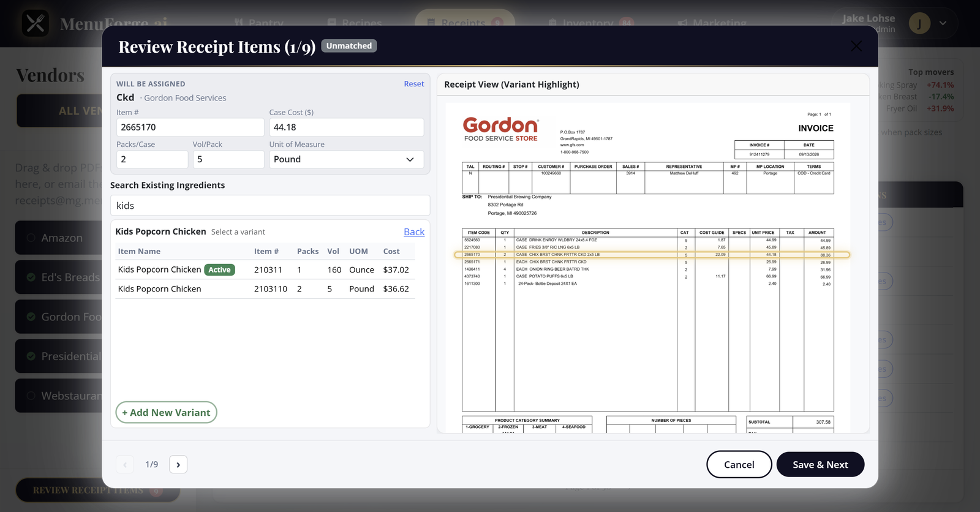Expand the account menu chevron beside Jake Lohse

(x=943, y=23)
